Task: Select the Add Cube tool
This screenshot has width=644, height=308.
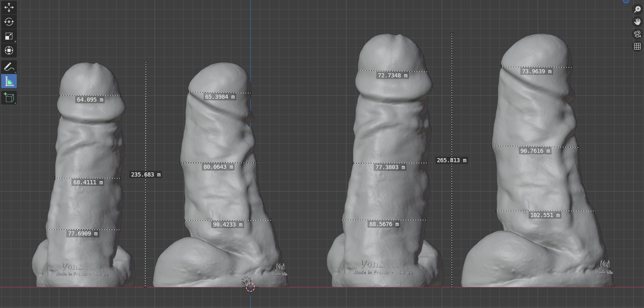Action: click(x=9, y=97)
